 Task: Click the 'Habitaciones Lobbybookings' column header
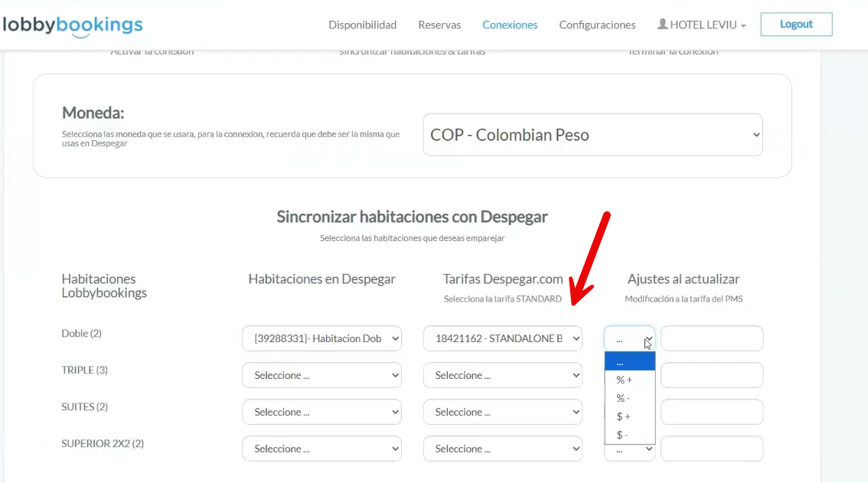(x=104, y=286)
